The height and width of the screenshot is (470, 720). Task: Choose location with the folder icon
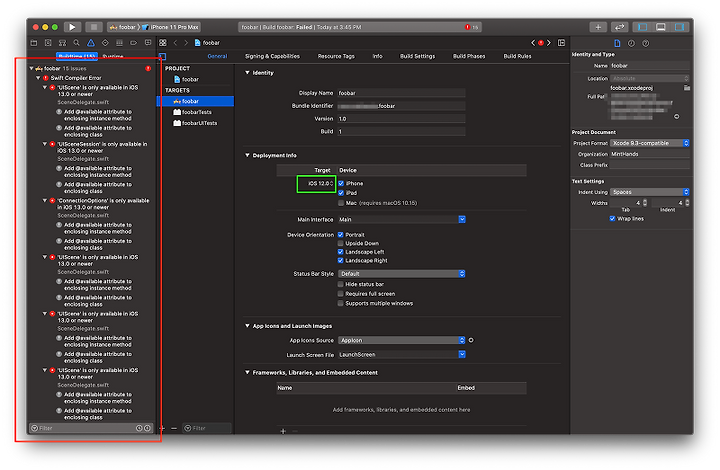(x=686, y=88)
